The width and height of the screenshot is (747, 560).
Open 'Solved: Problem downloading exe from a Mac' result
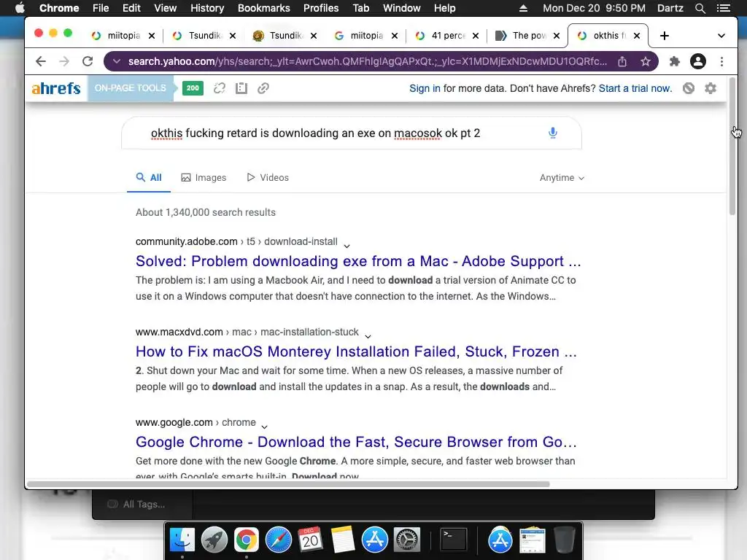coord(358,261)
